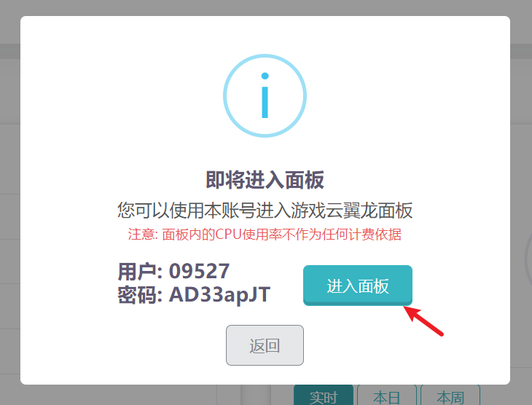Image resolution: width=532 pixels, height=405 pixels.
Task: Click the blue info circle icon
Action: [265, 95]
